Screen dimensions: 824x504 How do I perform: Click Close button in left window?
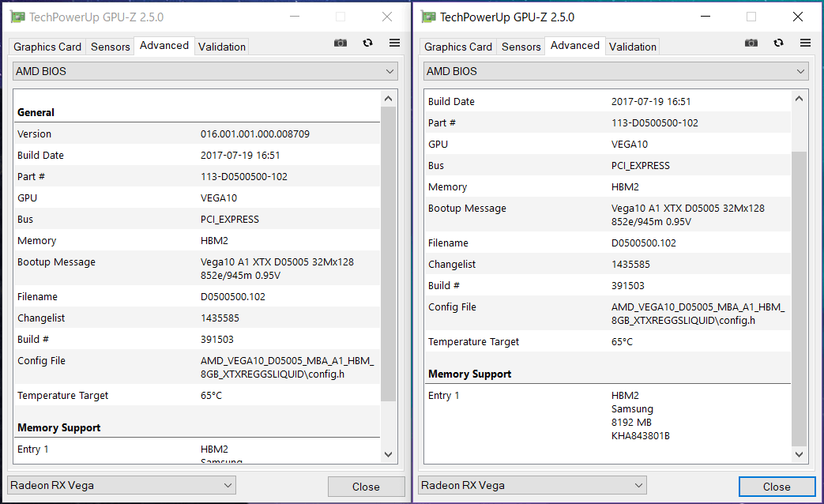coord(367,487)
